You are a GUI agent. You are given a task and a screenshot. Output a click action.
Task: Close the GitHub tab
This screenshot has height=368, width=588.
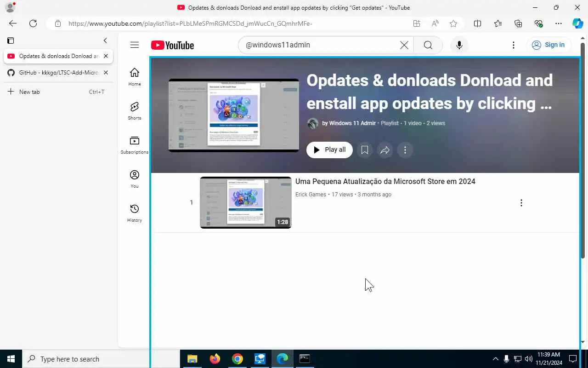tap(106, 73)
